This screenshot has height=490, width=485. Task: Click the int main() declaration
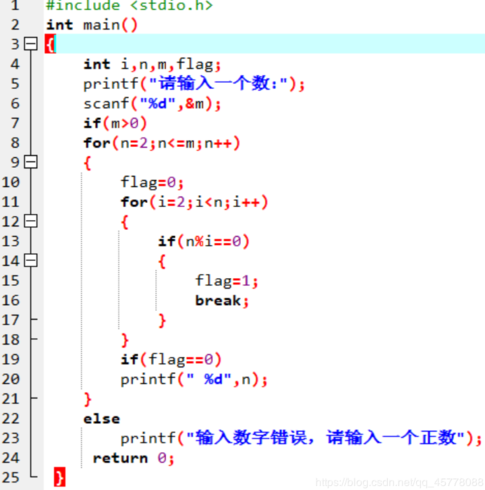(x=92, y=25)
